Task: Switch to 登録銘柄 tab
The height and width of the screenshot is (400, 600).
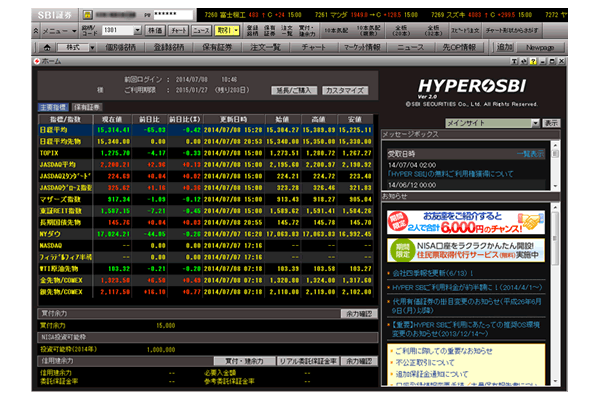Action: [169, 47]
